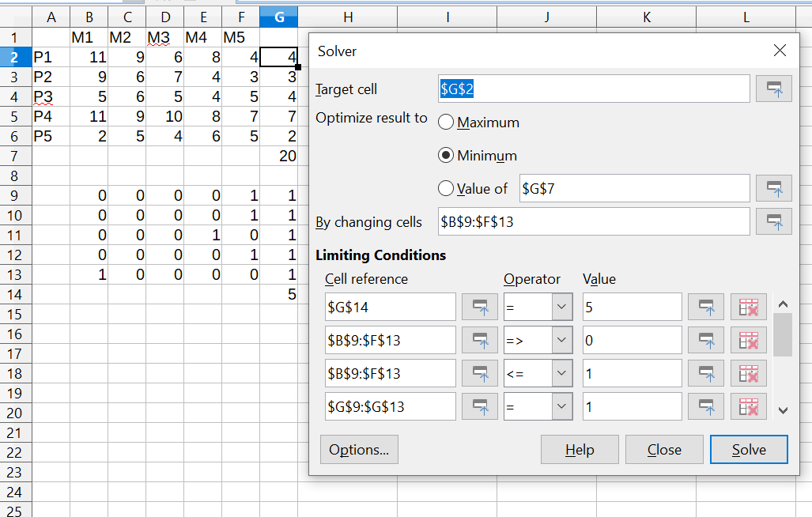Shrink cell reference picker for $B$9:$F$13 <= row
This screenshot has height=517, width=812.
(x=480, y=373)
